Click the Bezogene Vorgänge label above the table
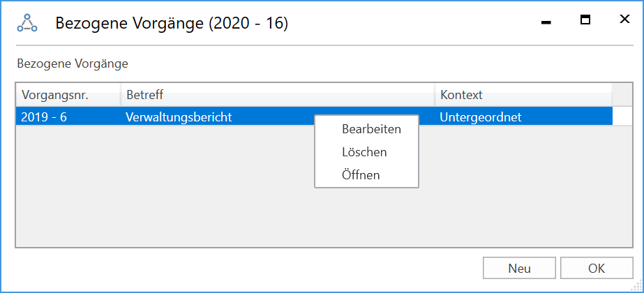Viewport: 644px width, 293px height. [x=72, y=63]
